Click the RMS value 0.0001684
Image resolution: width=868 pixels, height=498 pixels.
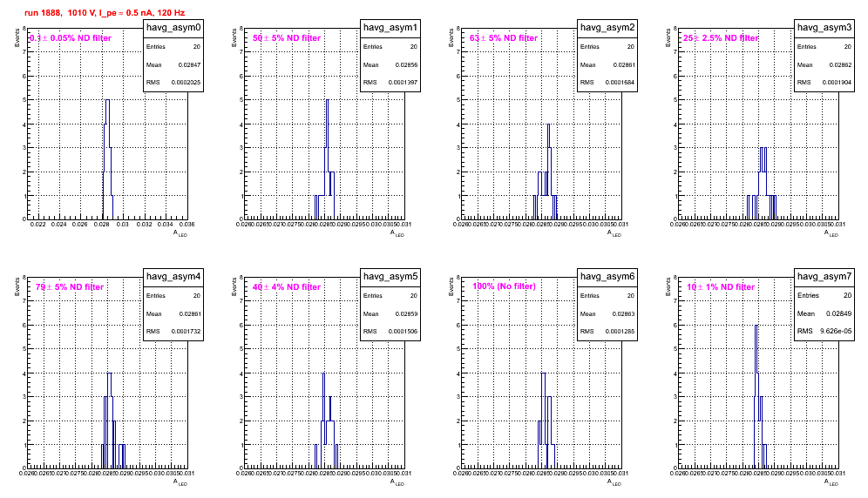click(620, 83)
